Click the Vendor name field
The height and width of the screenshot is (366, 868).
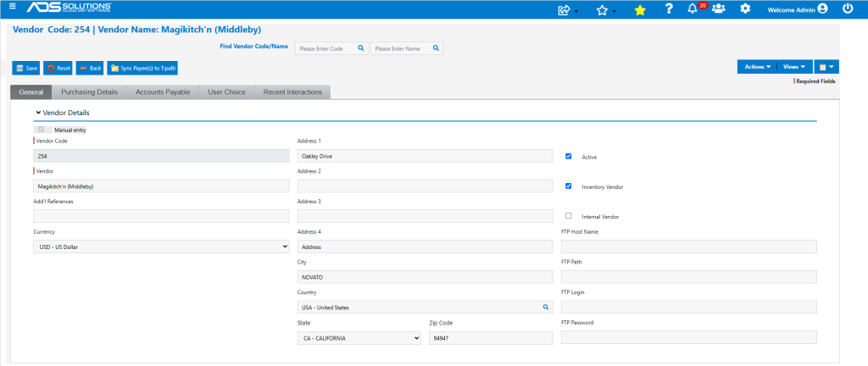[161, 186]
